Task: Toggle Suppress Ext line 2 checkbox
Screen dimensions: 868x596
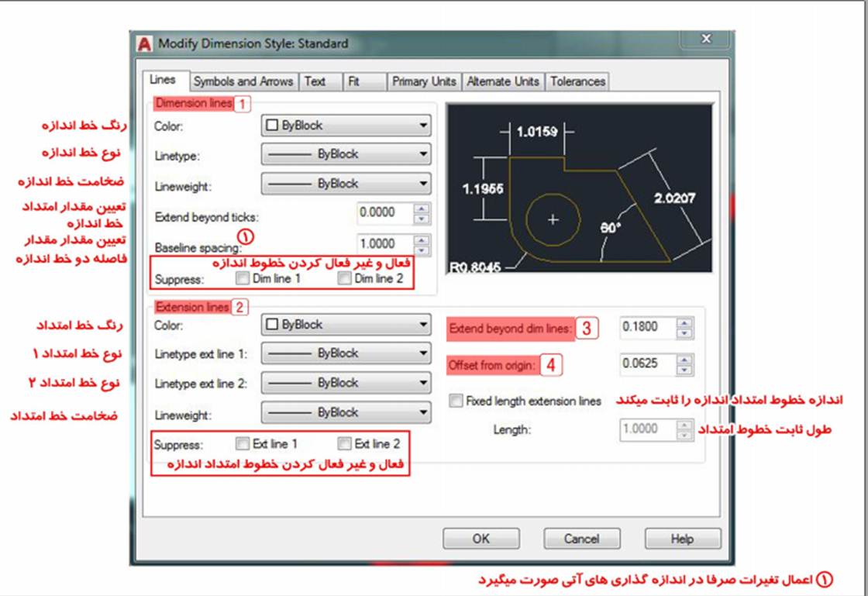Action: coord(344,444)
